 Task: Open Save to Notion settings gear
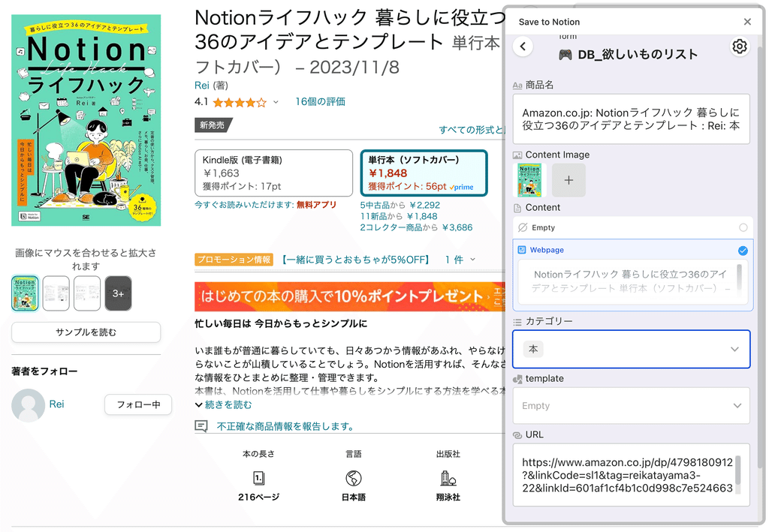pos(739,47)
